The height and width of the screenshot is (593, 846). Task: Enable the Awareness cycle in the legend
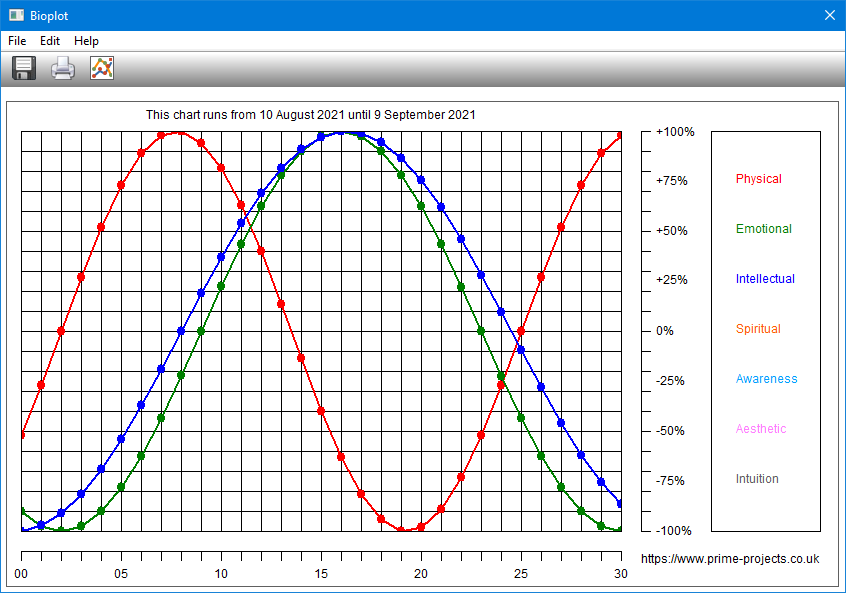(766, 379)
